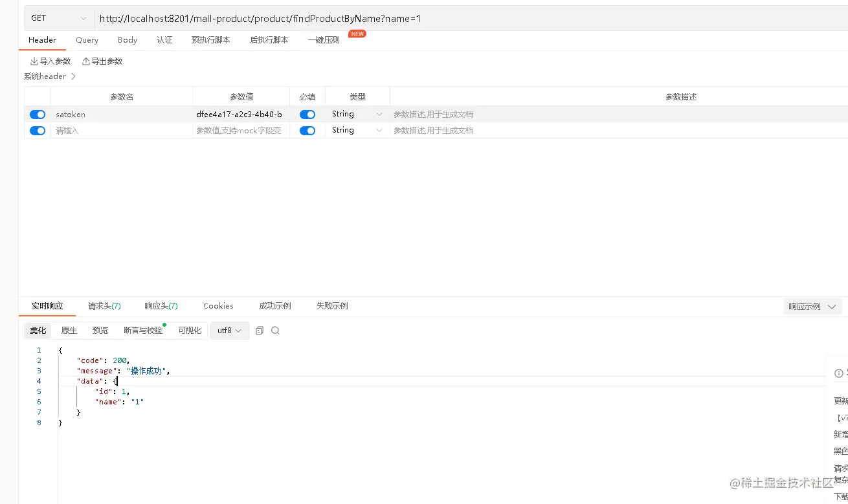Open the 断言与校验 view
The height and width of the screenshot is (504, 848).
[x=144, y=331]
